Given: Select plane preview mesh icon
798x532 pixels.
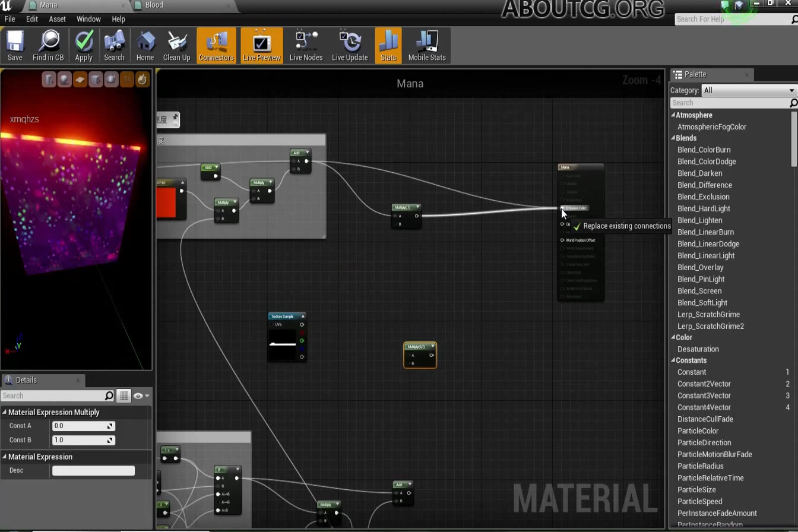Looking at the screenshot, I should point(80,80).
